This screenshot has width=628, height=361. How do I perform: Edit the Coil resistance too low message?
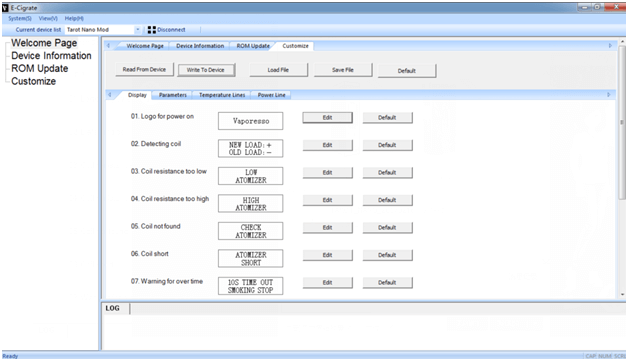pyautogui.click(x=328, y=173)
